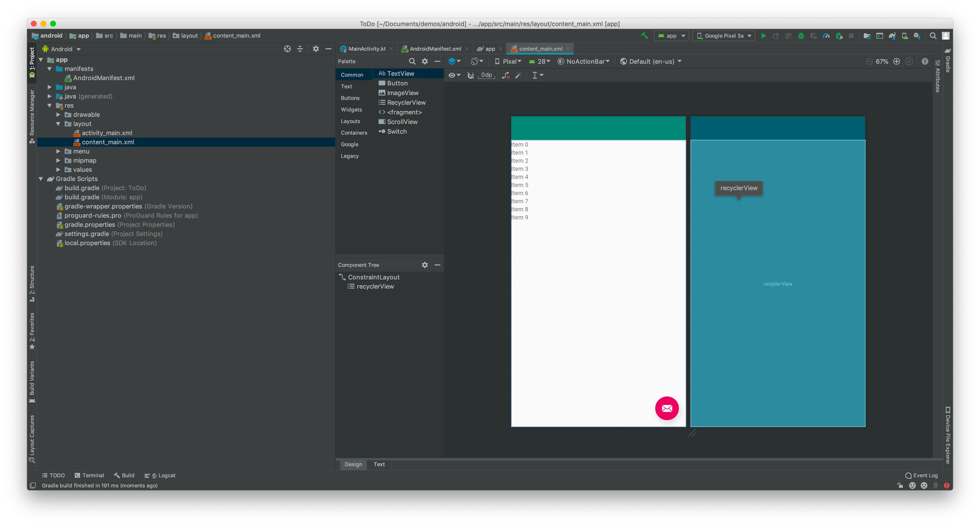The height and width of the screenshot is (526, 980).
Task: Select the Containers palette category
Action: [354, 133]
